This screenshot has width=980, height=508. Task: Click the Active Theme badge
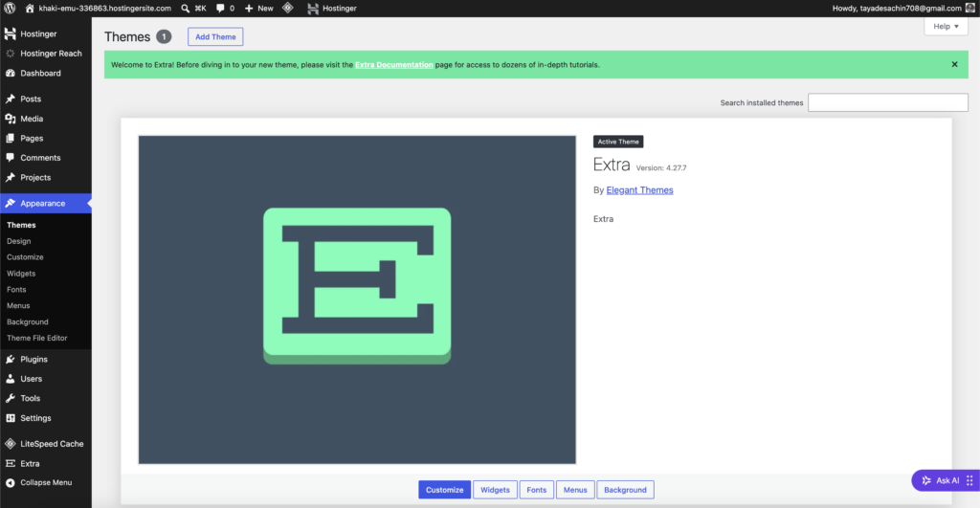coord(618,142)
